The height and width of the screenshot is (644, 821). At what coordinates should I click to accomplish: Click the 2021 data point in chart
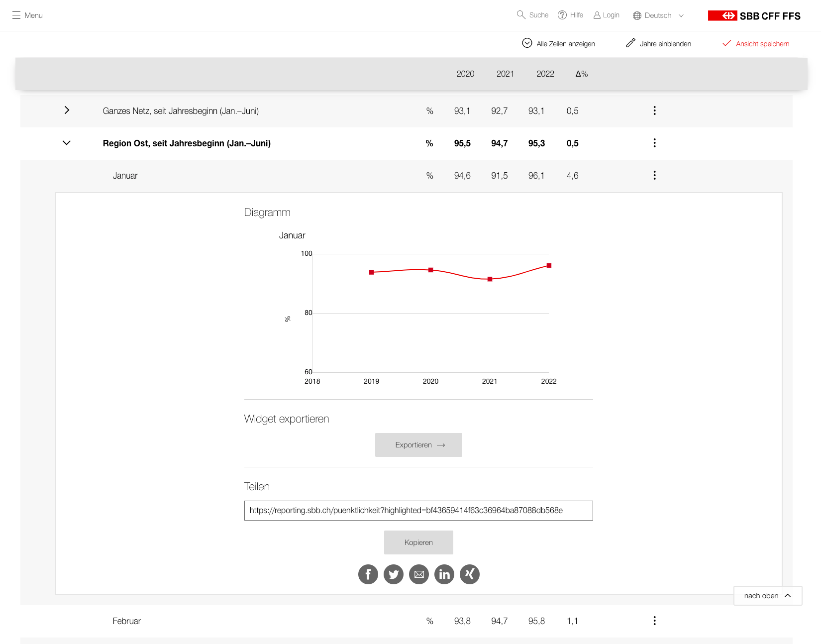490,279
